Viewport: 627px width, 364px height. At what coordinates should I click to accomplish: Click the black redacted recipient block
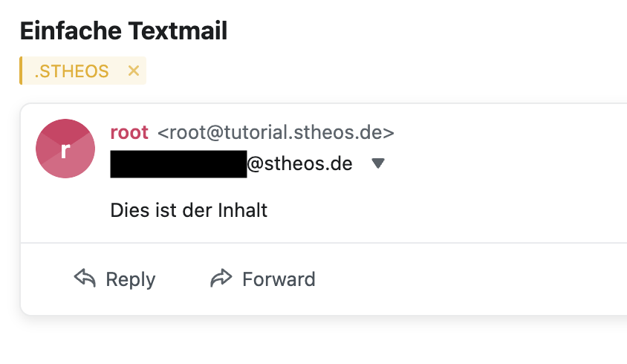(178, 163)
